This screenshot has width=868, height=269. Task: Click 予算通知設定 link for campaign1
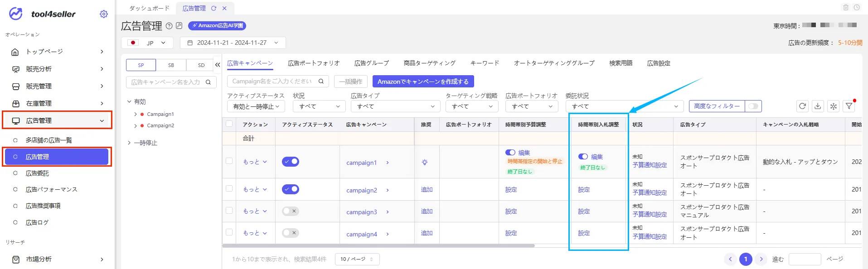pos(650,165)
